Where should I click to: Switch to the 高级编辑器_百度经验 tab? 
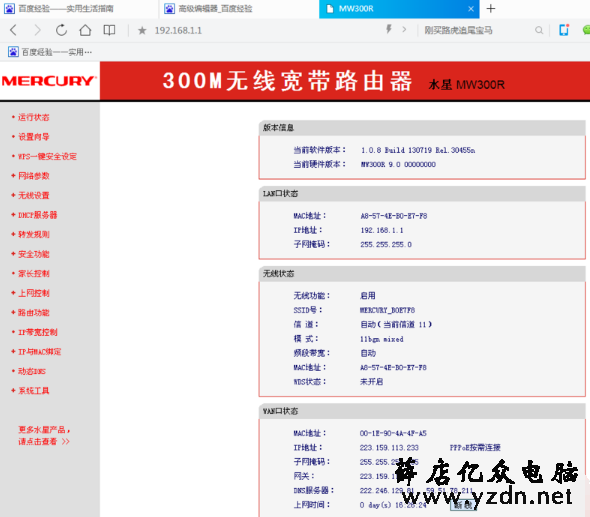click(x=239, y=9)
